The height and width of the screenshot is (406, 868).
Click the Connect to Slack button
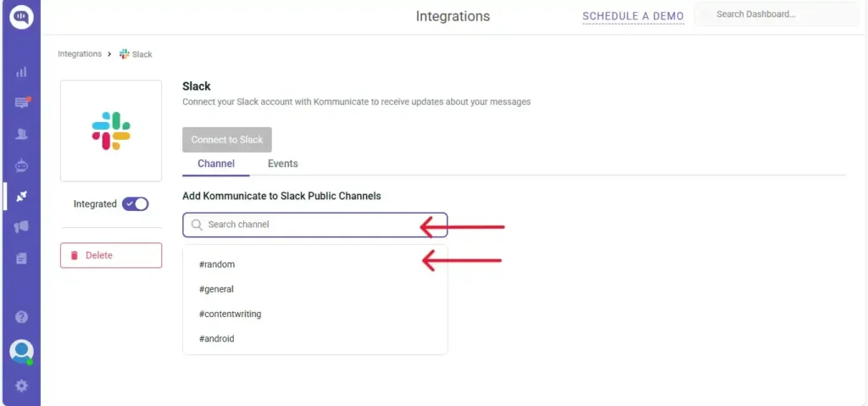pyautogui.click(x=227, y=140)
